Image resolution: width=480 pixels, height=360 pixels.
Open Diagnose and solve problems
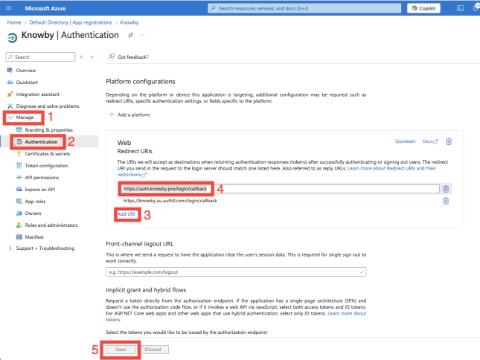(47, 106)
